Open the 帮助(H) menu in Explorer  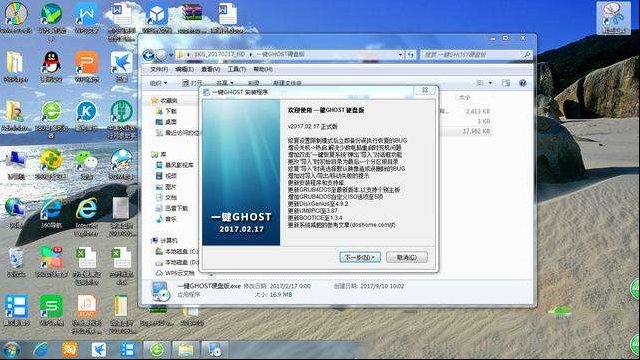(263, 69)
